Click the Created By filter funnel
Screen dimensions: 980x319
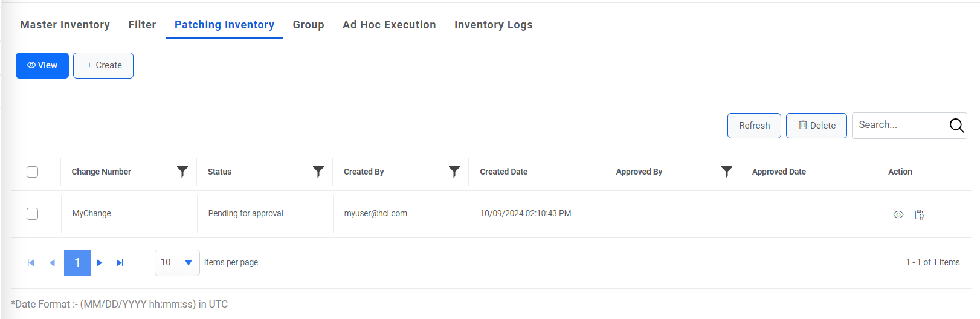click(x=454, y=172)
